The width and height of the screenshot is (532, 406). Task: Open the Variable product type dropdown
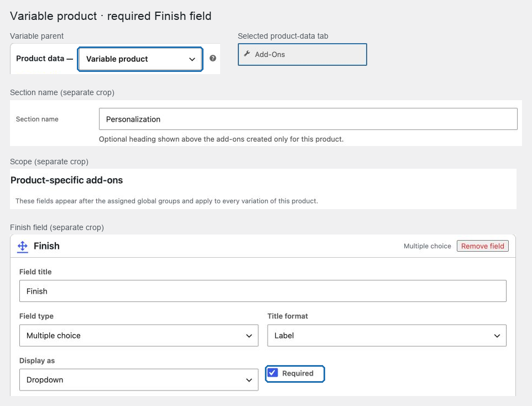tap(140, 59)
